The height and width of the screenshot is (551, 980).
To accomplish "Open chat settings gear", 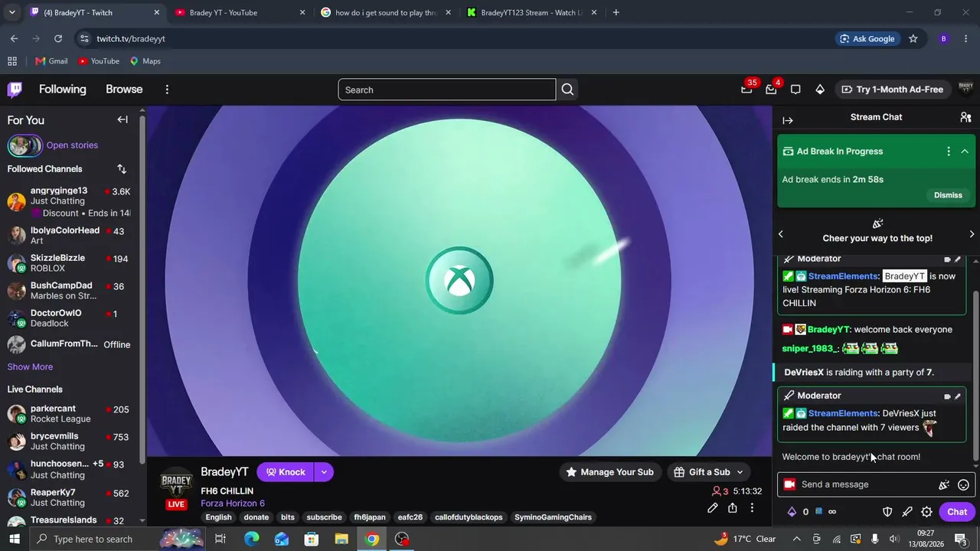I will pos(926,512).
